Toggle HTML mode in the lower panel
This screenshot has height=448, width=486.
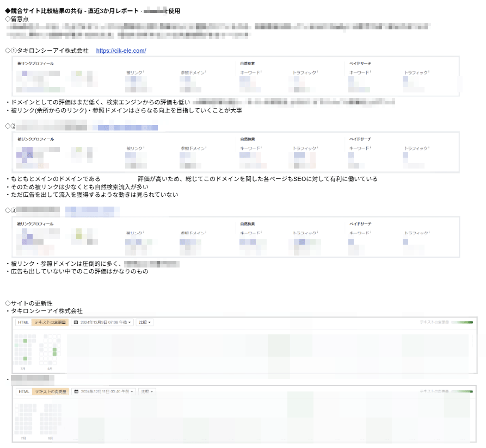(24, 390)
